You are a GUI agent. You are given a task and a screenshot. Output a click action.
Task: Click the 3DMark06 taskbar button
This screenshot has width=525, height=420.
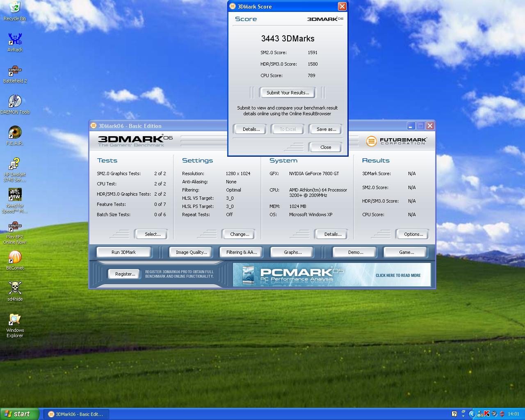tap(76, 414)
